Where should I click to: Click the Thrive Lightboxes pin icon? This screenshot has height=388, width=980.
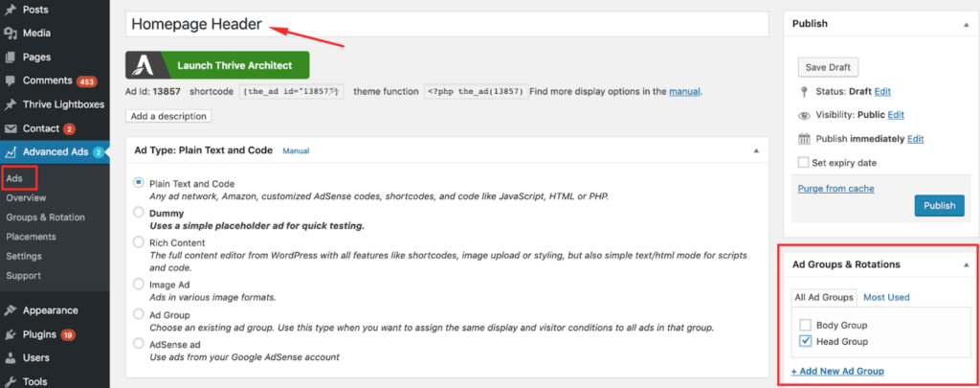[x=10, y=104]
